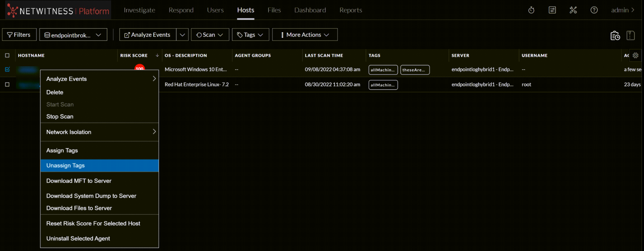Click the '08/30/2022 11:02:20 am' scan time
This screenshot has height=251, width=644.
click(333, 84)
